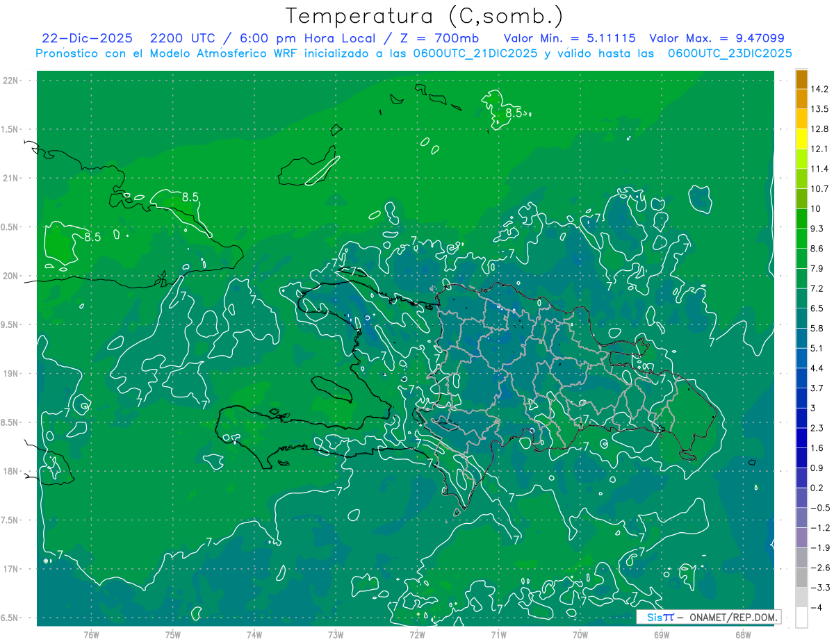Pick the orange band between 13.5 and 14.2
Image resolution: width=834 pixels, height=644 pixels.
click(801, 99)
